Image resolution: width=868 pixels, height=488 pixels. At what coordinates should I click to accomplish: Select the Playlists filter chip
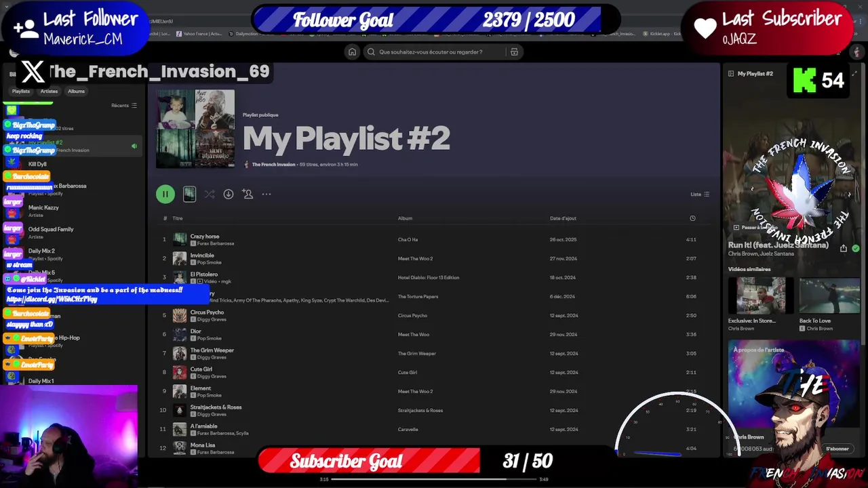21,91
